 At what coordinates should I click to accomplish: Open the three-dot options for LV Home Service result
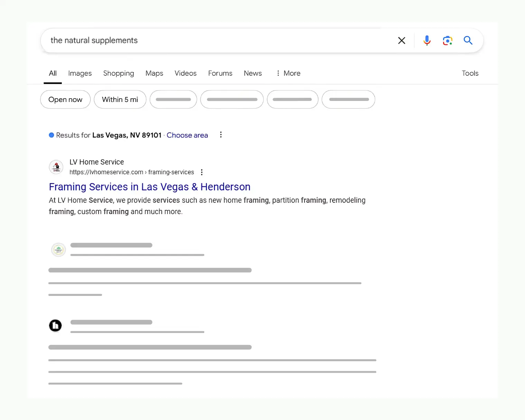[201, 172]
